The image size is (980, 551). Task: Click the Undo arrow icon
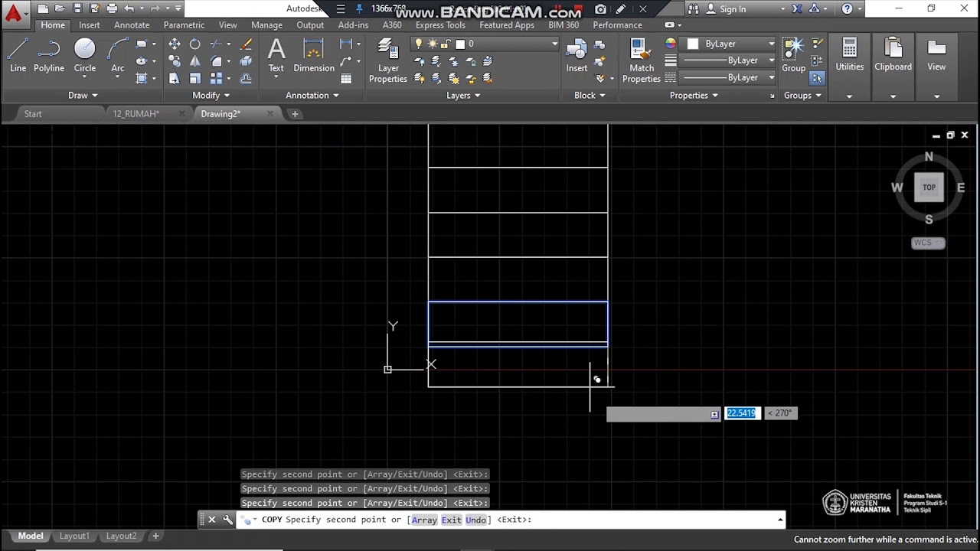pos(129,8)
